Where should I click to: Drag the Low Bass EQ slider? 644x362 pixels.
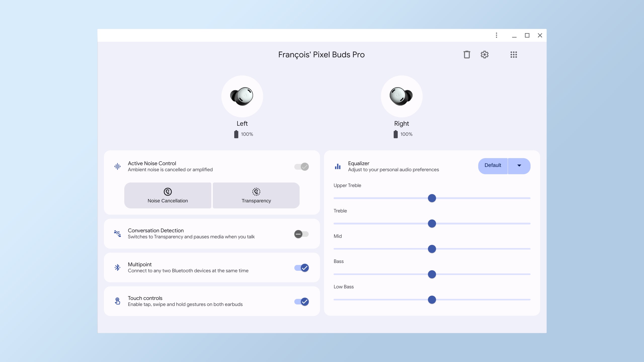point(432,300)
